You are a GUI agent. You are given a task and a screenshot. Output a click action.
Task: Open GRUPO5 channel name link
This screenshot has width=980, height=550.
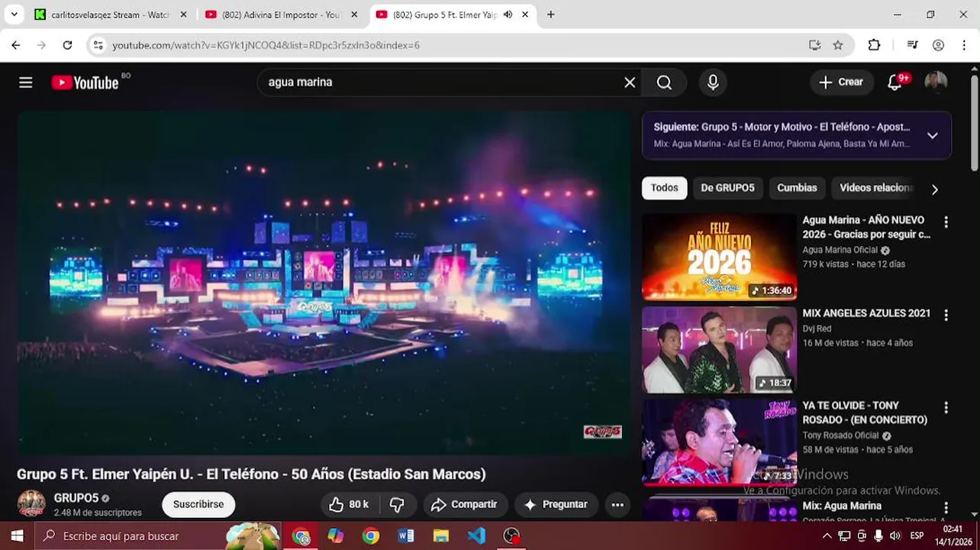76,498
